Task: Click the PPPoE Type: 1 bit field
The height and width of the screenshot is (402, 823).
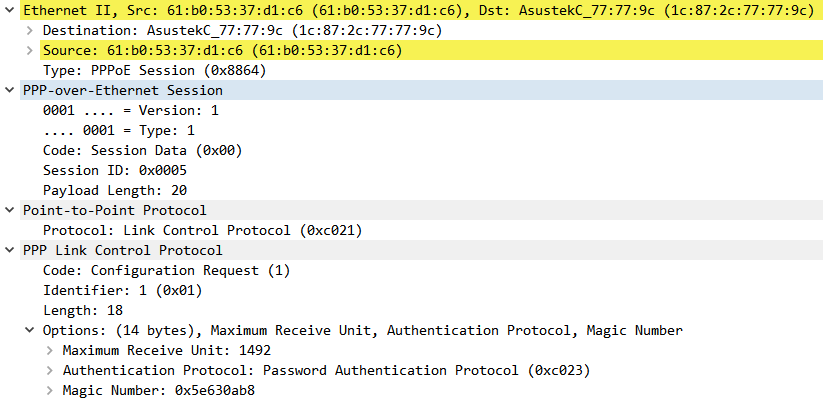Action: [x=119, y=130]
